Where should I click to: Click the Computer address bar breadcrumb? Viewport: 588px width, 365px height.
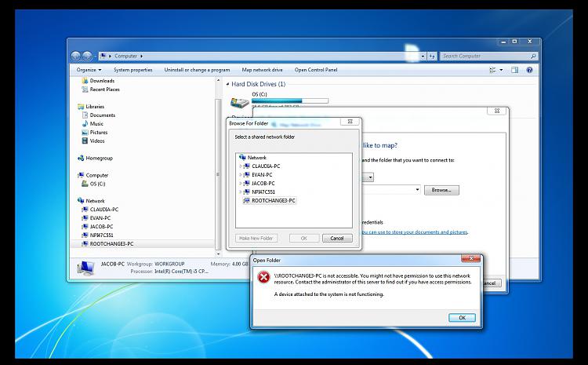[x=125, y=56]
